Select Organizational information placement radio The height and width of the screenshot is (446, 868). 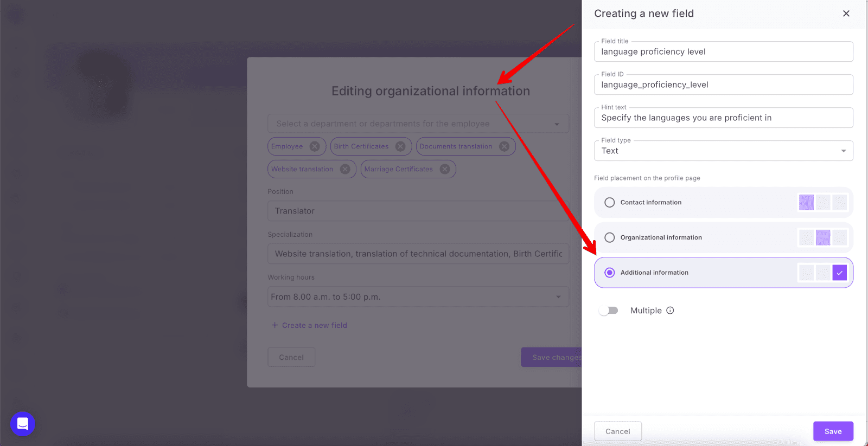click(x=610, y=237)
